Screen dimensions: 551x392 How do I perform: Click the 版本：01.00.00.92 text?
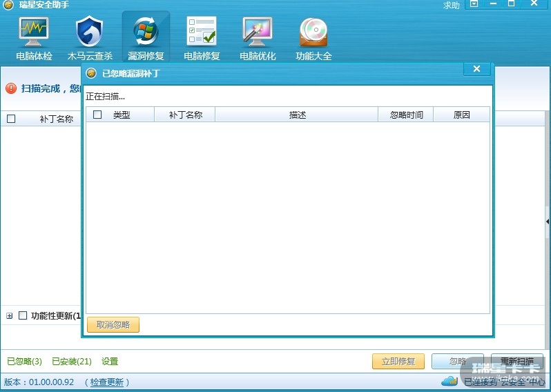[x=39, y=382]
